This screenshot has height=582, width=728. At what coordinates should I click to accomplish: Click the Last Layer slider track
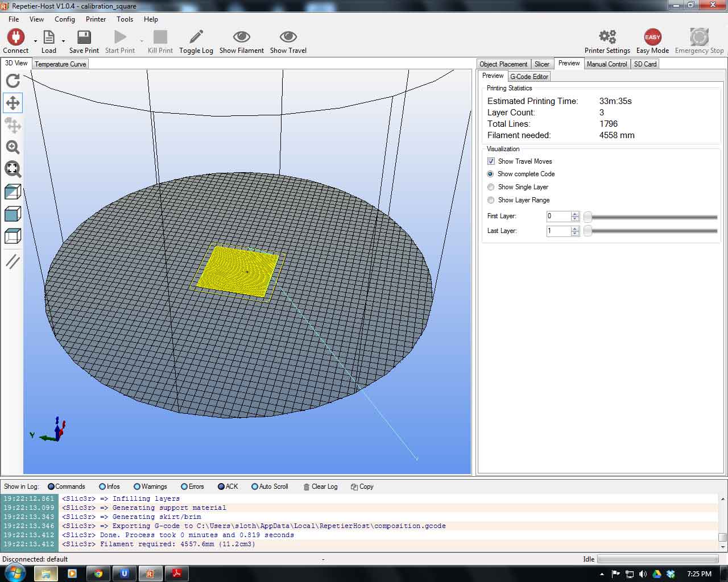point(654,231)
